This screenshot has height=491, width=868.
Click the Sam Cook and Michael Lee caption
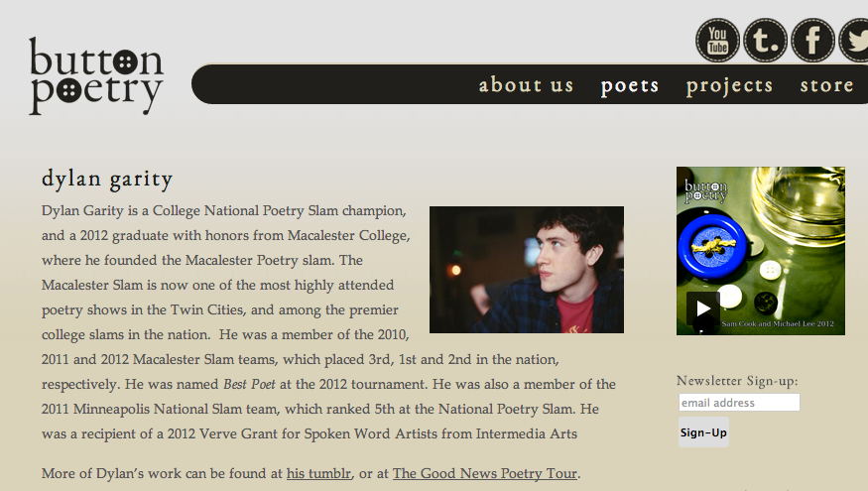(780, 324)
